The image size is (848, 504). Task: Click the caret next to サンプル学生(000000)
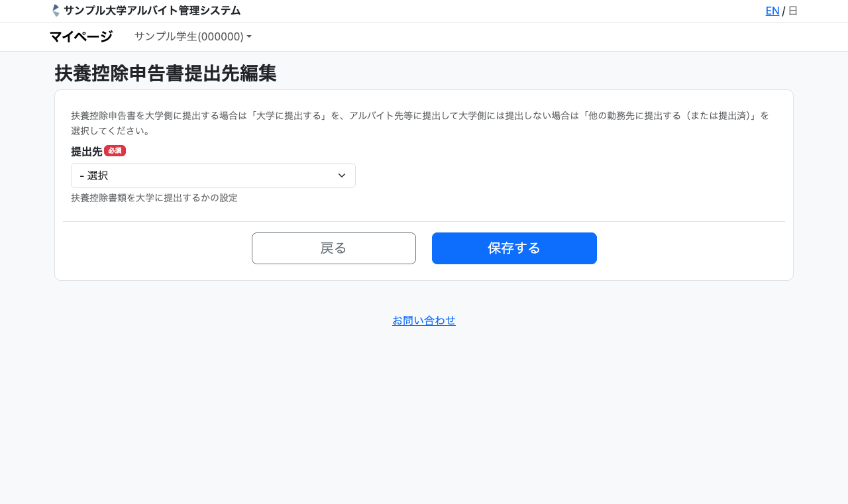pyautogui.click(x=249, y=37)
